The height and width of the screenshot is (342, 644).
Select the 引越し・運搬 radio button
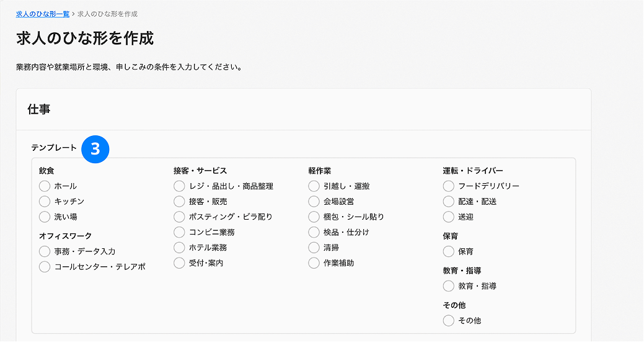pyautogui.click(x=314, y=186)
